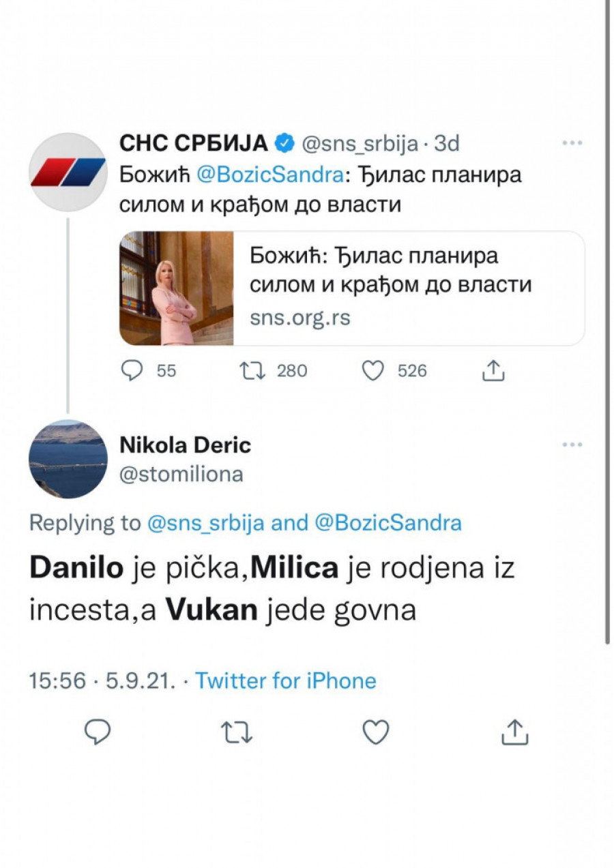Open more options for Nikola Deric's tweet

572,445
